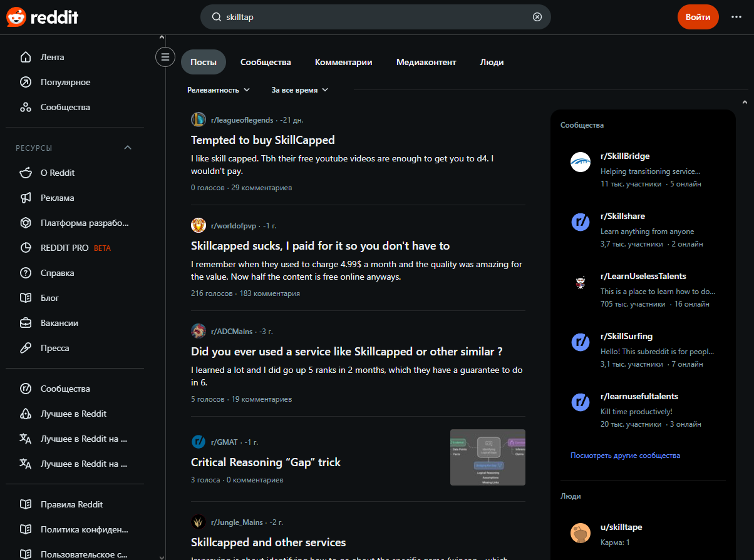
Task: Click the Блог book icon
Action: (26, 298)
